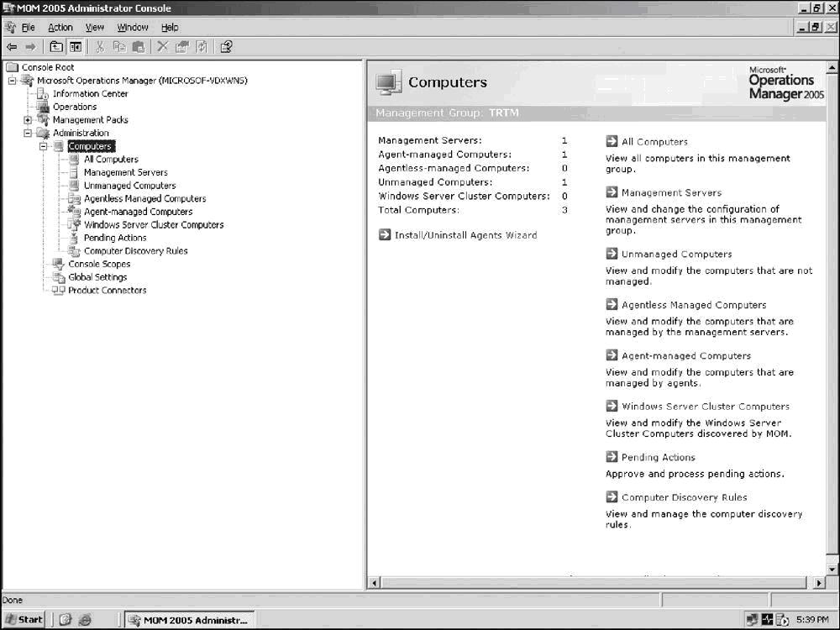Viewport: 840px width, 630px height.
Task: Click the Product Connectors tree icon
Action: (x=59, y=290)
